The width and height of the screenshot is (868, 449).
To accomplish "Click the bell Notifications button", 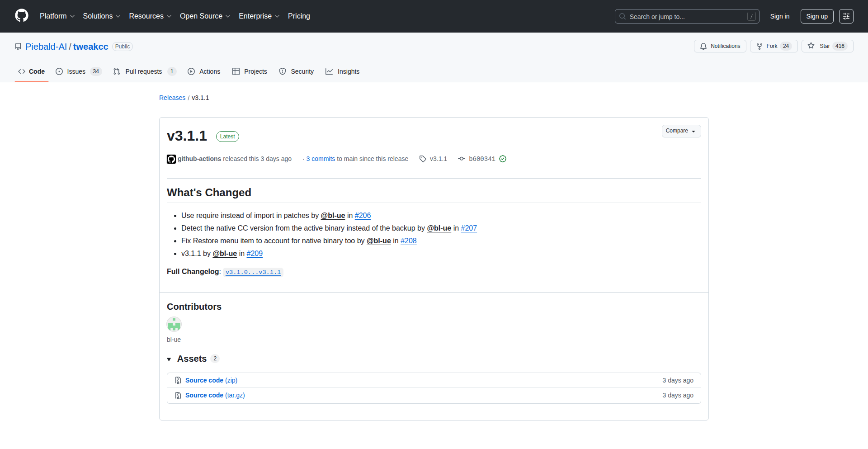I will coord(720,46).
